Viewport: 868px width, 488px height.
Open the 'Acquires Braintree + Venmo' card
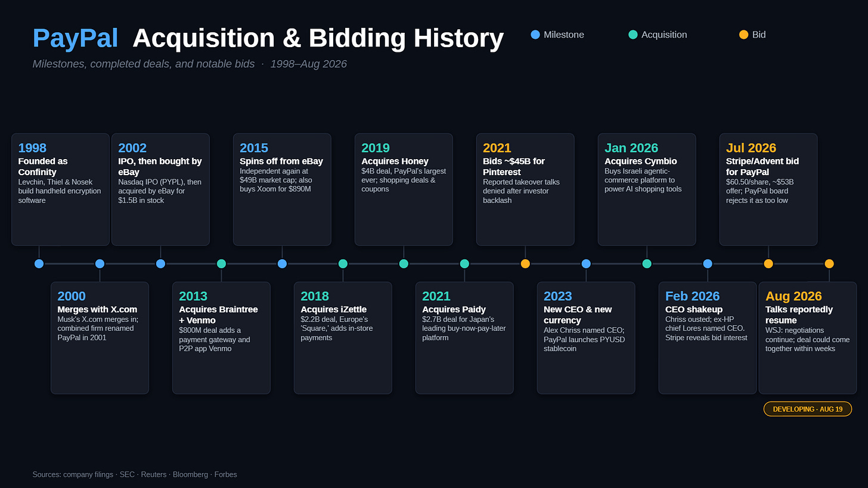[221, 338]
